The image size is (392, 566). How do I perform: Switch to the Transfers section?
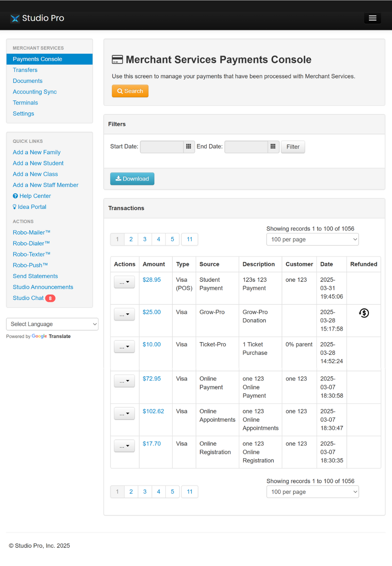(25, 70)
